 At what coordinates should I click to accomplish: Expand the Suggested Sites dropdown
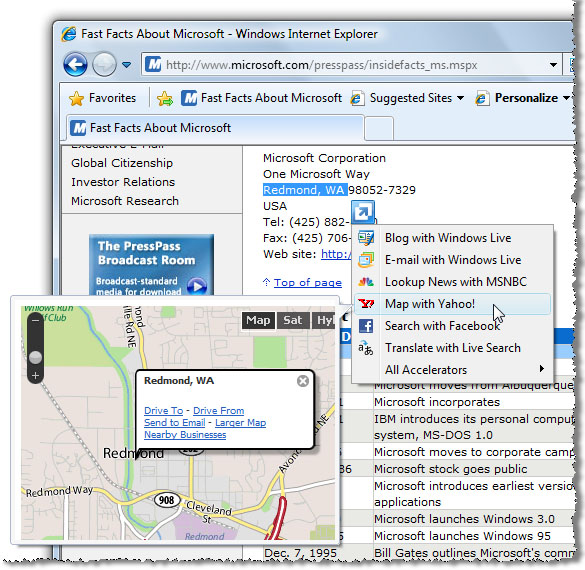(461, 98)
